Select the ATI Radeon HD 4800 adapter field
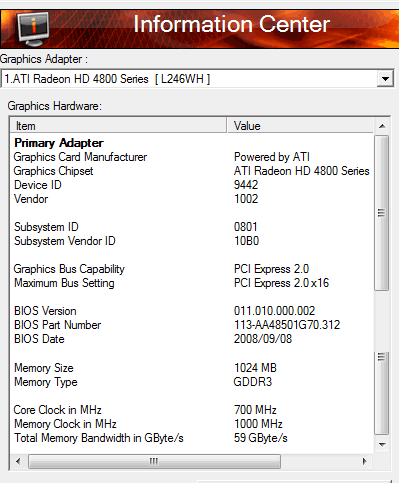Screen dimensions: 399x485 tap(189, 79)
